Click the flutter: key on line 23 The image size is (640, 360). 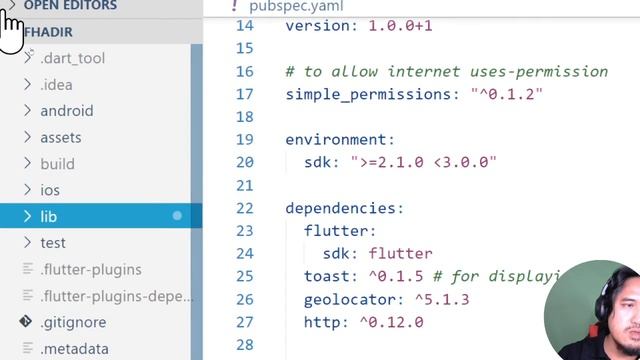point(340,231)
